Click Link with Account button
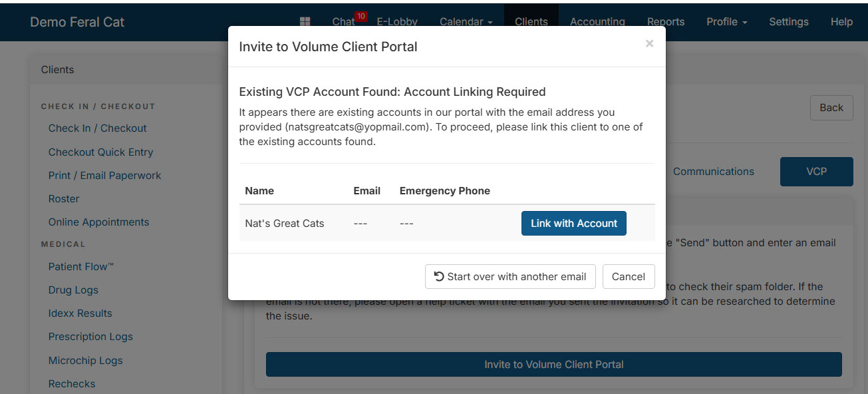The height and width of the screenshot is (394, 868). point(574,224)
